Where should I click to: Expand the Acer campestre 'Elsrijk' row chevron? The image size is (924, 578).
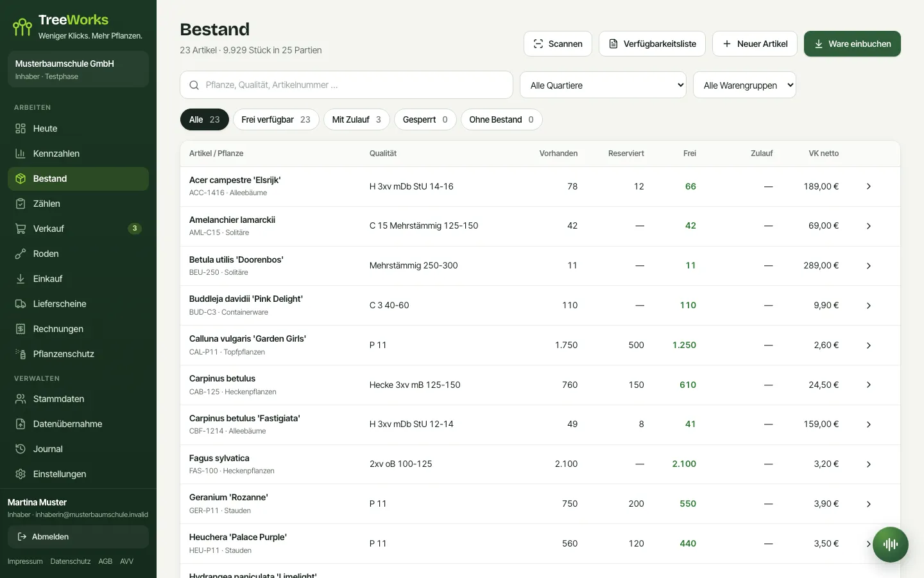click(x=869, y=186)
